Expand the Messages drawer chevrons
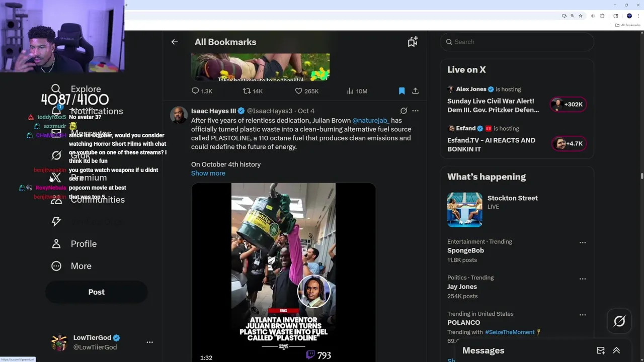This screenshot has width=644, height=362. pyautogui.click(x=616, y=350)
